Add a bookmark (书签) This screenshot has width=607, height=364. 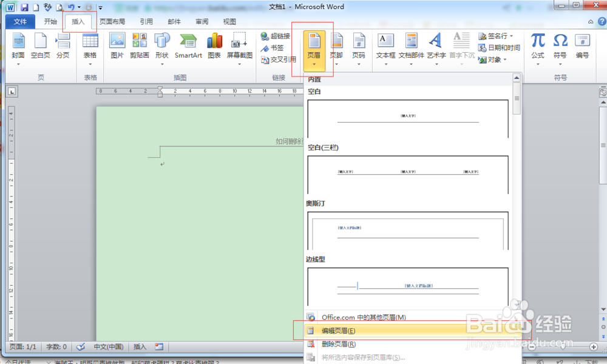tap(272, 48)
